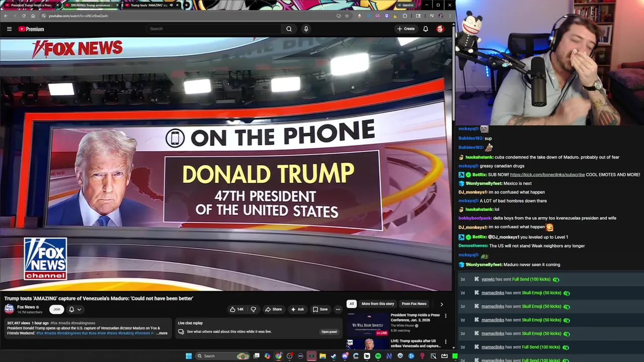
Task: Dislike the video with thumbs-down
Action: 253,309
